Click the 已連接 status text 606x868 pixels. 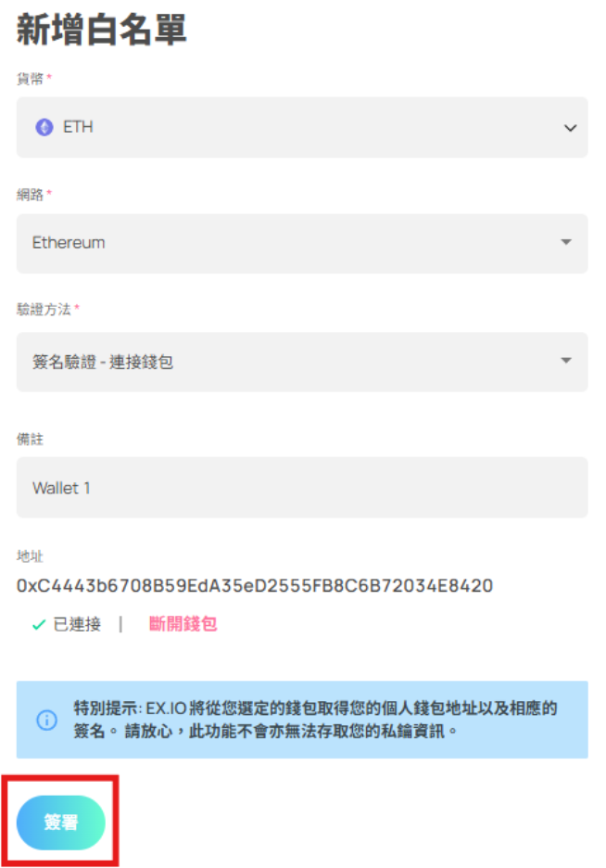point(77,624)
